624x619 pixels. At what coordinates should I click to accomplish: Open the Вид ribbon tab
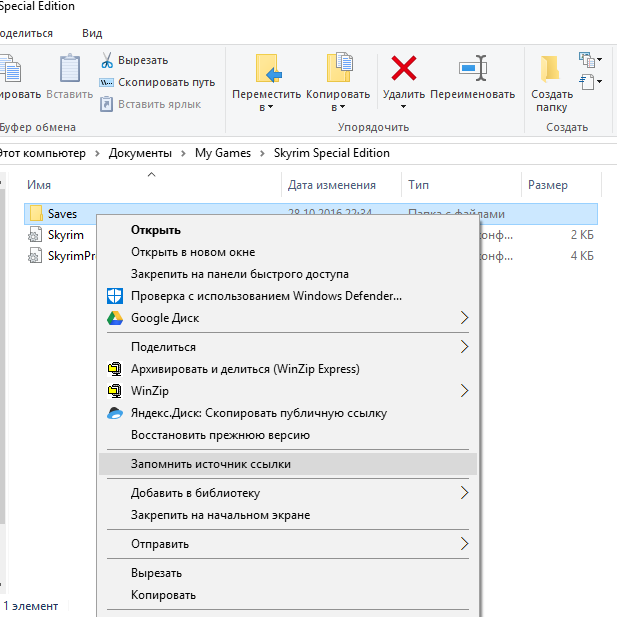pos(92,33)
